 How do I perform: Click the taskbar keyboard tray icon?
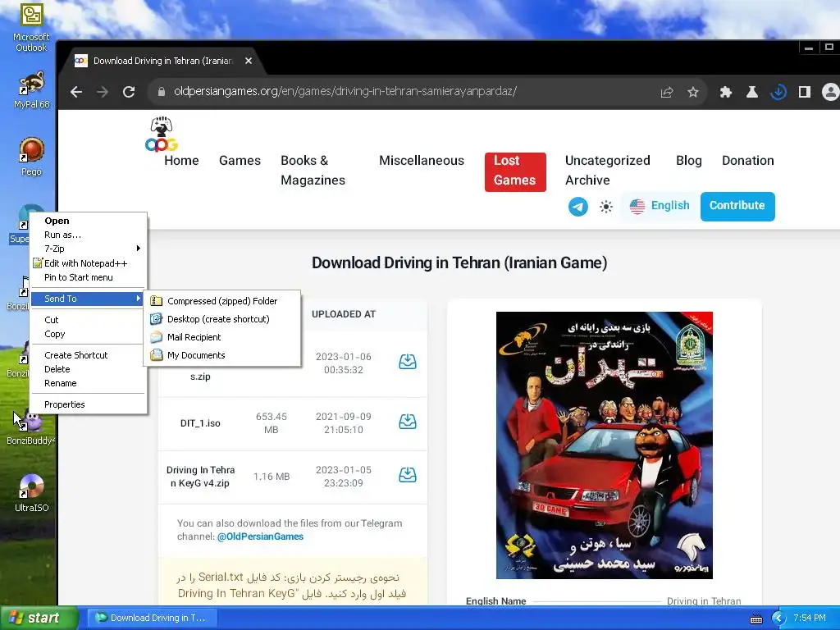pos(756,619)
